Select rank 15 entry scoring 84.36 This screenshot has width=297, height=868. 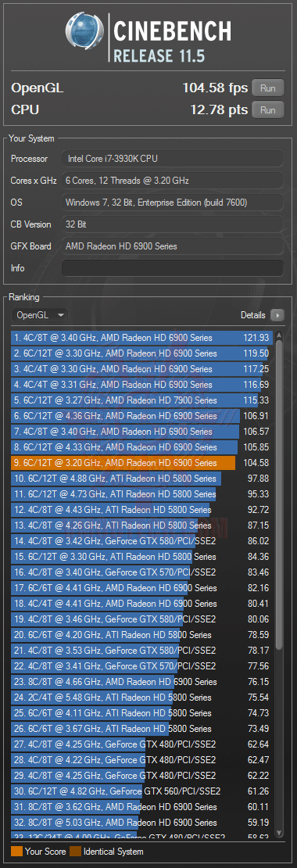click(142, 556)
